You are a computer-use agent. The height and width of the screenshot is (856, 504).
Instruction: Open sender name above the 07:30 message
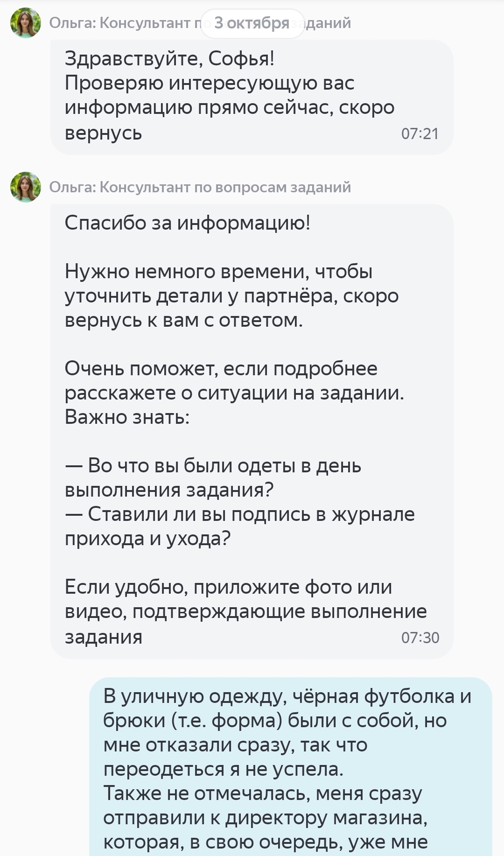[x=200, y=187]
